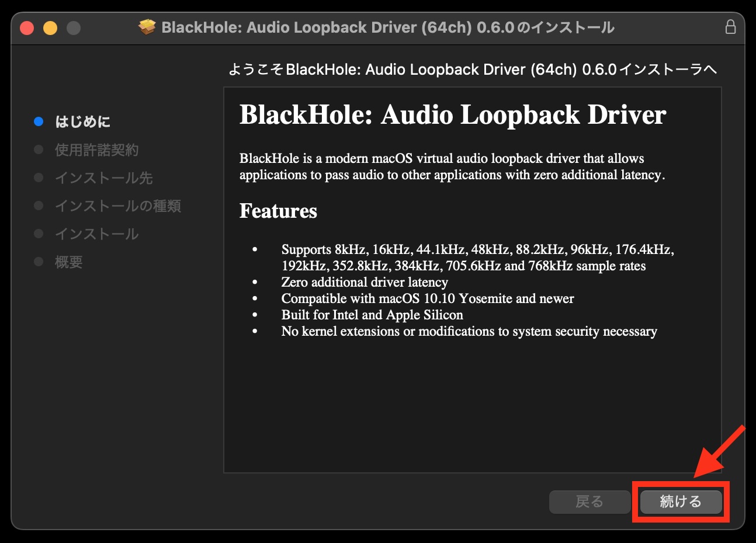Click the blue bullet beside はじめに
Image resolution: width=756 pixels, height=543 pixels.
pos(39,121)
